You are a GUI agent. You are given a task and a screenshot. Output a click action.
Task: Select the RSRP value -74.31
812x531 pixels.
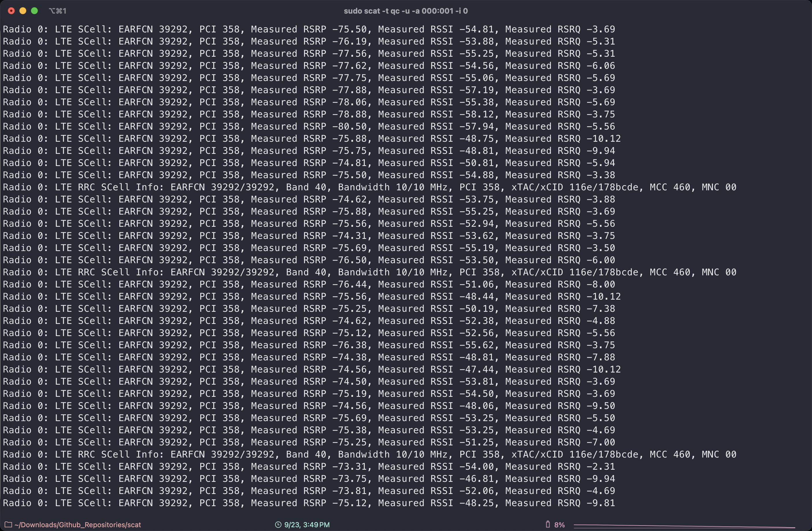point(349,236)
